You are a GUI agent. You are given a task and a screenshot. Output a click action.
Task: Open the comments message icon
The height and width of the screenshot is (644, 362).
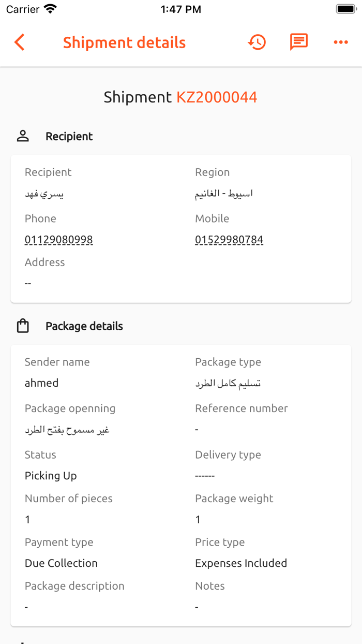(299, 42)
